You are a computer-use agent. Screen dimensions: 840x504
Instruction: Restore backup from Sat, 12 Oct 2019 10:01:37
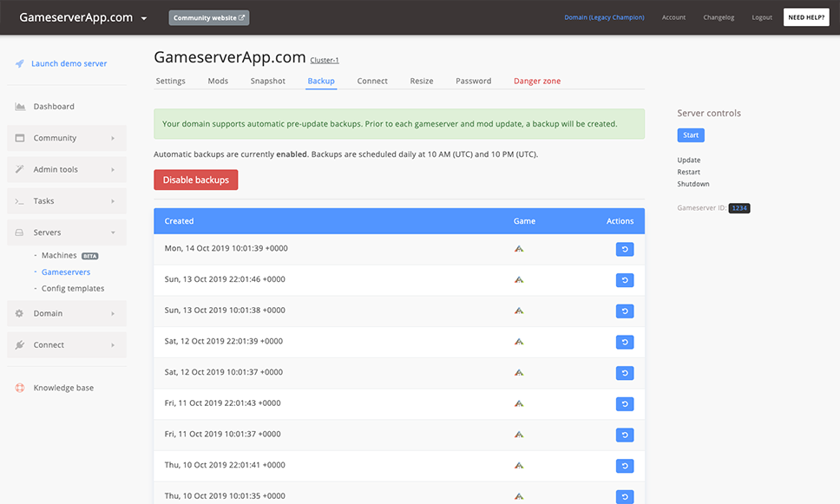click(x=625, y=373)
